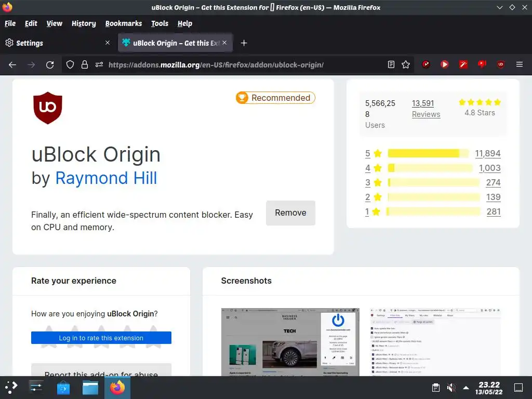This screenshot has height=399, width=532.
Task: Toggle reader view icon
Action: (391, 64)
